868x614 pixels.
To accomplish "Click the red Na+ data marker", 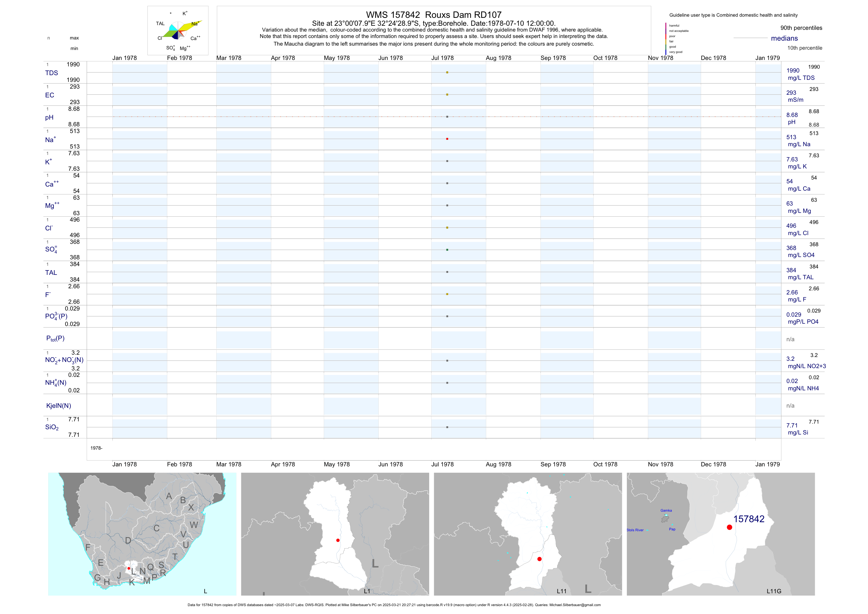I will [447, 139].
